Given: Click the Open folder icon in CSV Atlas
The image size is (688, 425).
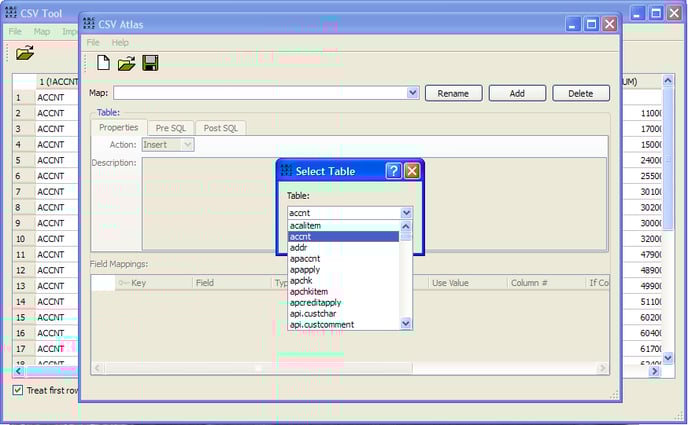Looking at the screenshot, I should pyautogui.click(x=127, y=64).
